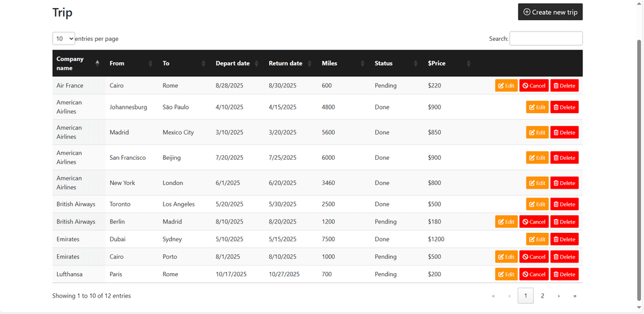Delete the Lufthansa Paris to Rome trip
Image resolution: width=644 pixels, height=314 pixels.
564,274
